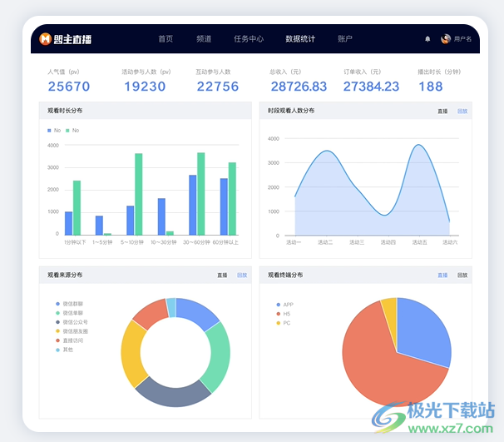504x442 pixels.
Task: Click the blue donut segment
Action: (x=197, y=312)
